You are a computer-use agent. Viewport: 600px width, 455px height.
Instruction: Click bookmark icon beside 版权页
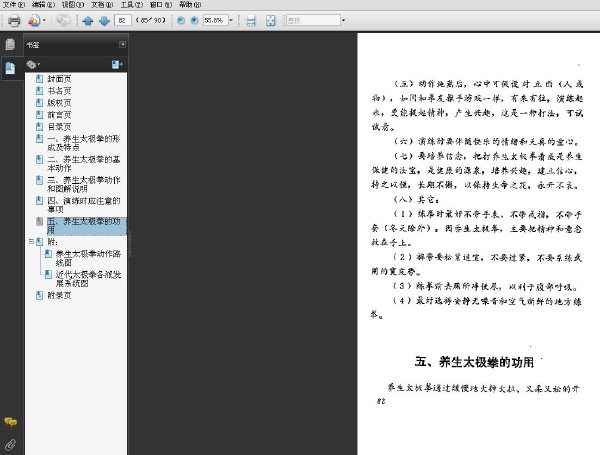coord(39,103)
